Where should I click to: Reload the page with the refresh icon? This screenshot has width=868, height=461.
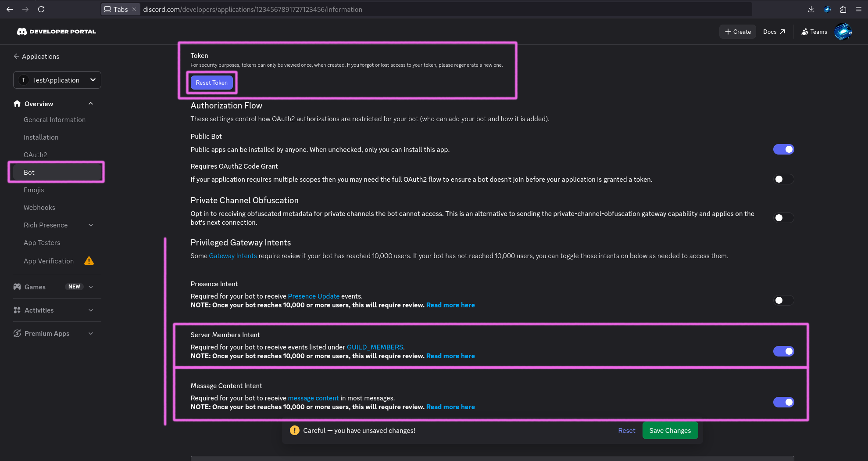[41, 9]
